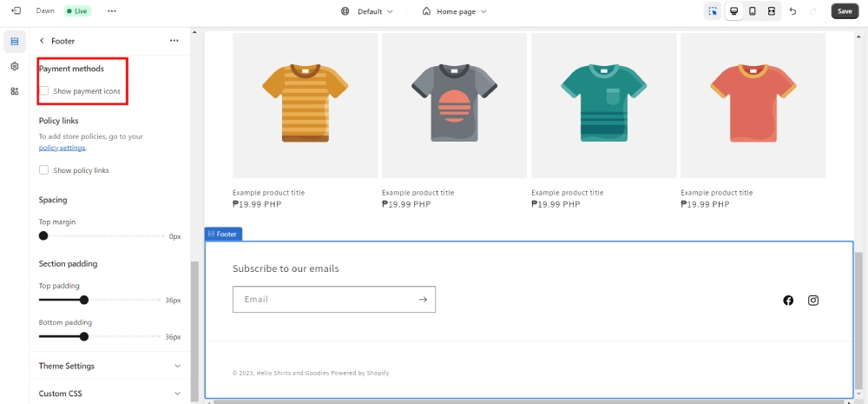The width and height of the screenshot is (868, 404).
Task: Toggle the inspector selection mode icon
Action: point(713,11)
